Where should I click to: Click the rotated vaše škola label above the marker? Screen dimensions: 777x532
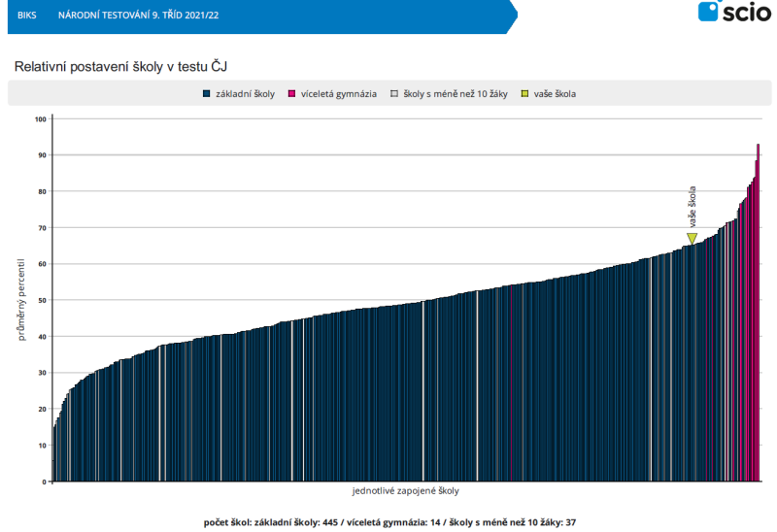coord(692,206)
